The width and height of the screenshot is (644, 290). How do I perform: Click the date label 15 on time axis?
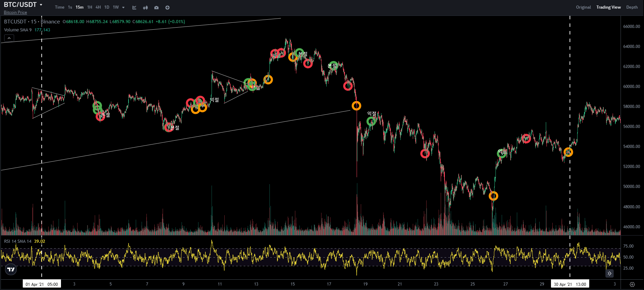click(x=293, y=284)
